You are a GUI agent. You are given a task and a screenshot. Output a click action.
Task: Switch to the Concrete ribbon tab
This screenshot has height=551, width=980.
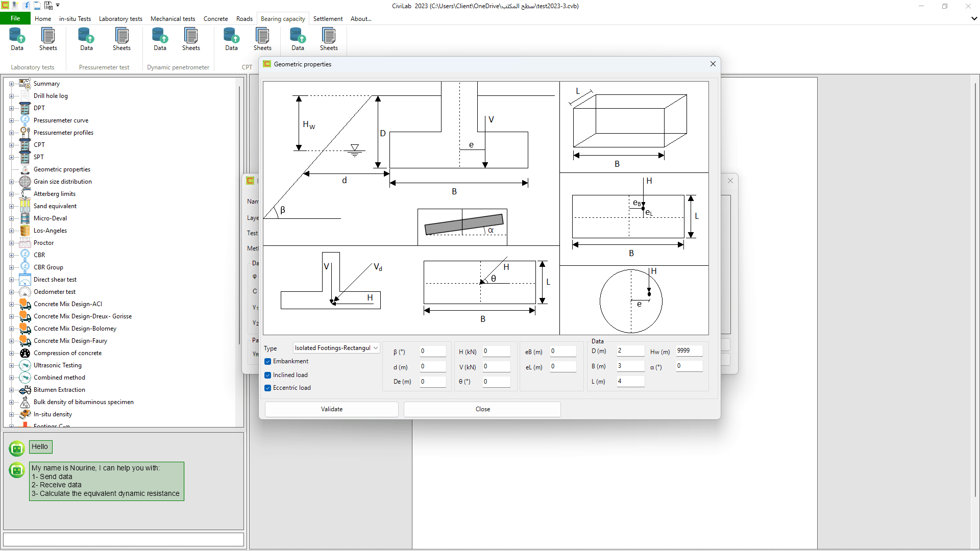(215, 19)
